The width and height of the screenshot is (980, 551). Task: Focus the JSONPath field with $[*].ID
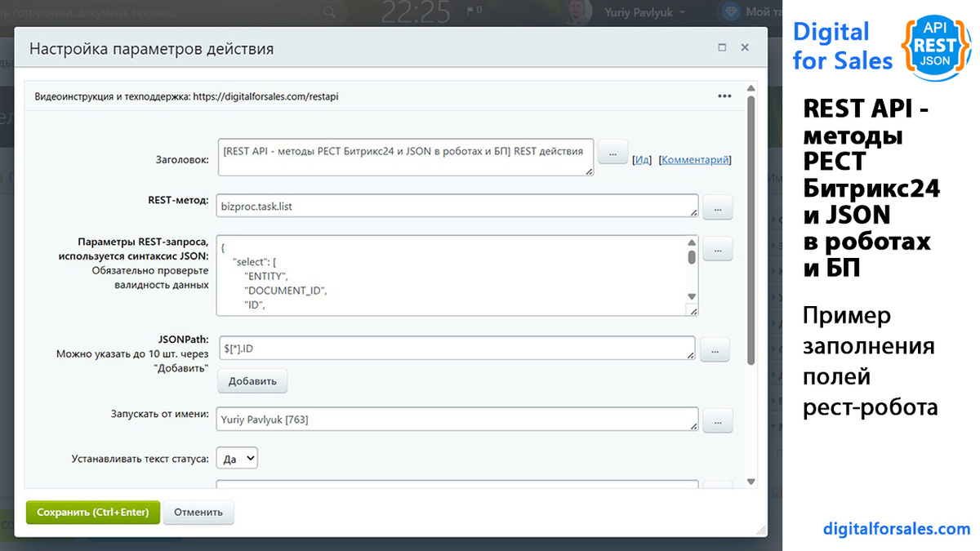tap(456, 349)
